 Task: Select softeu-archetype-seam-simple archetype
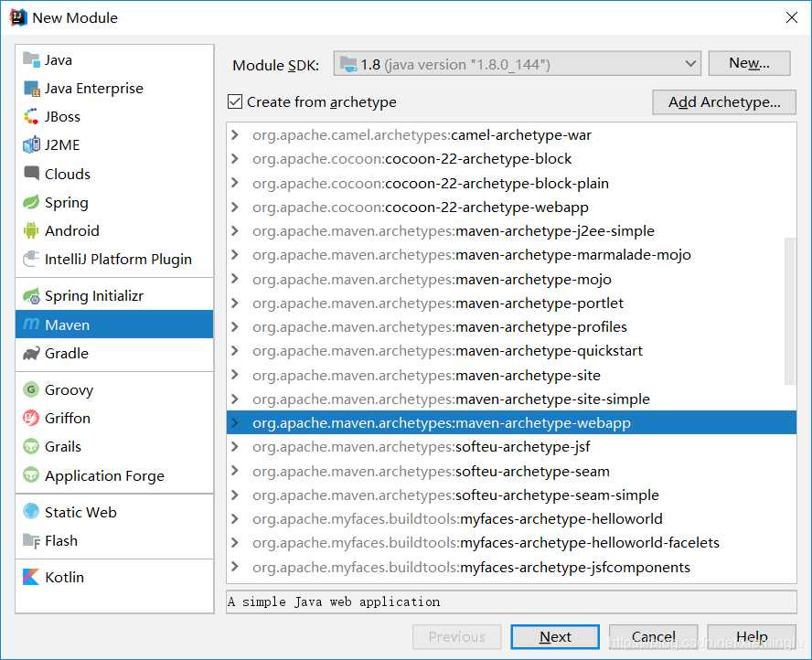[x=511, y=495]
